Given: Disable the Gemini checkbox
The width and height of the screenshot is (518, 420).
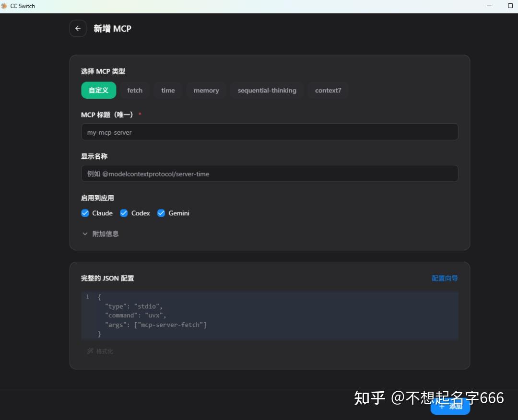Looking at the screenshot, I should click(161, 213).
